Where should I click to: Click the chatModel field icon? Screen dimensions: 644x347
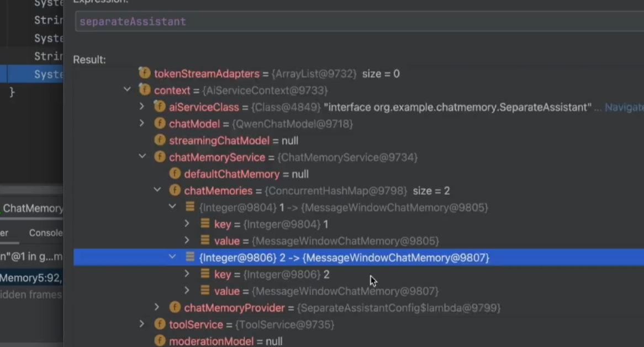click(x=160, y=123)
